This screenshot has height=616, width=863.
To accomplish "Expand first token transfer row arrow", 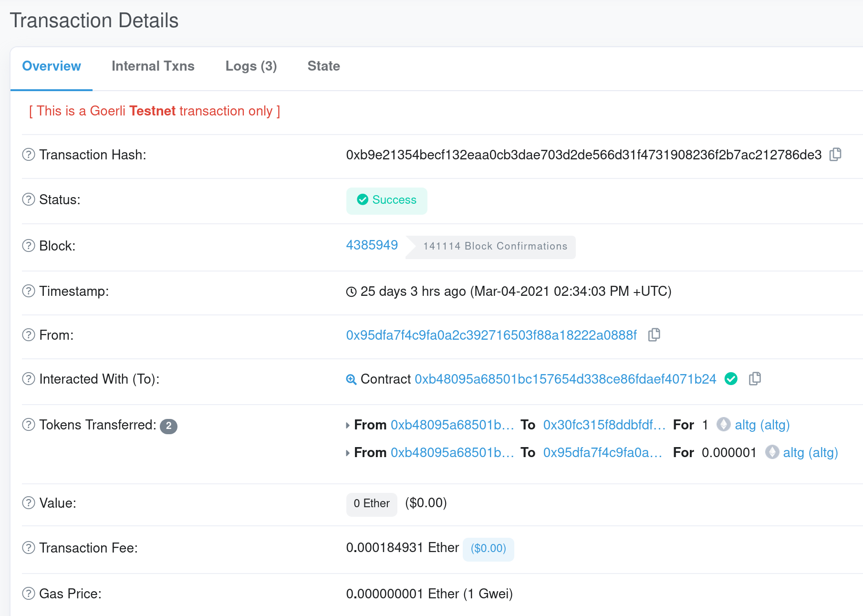I will coord(348,425).
